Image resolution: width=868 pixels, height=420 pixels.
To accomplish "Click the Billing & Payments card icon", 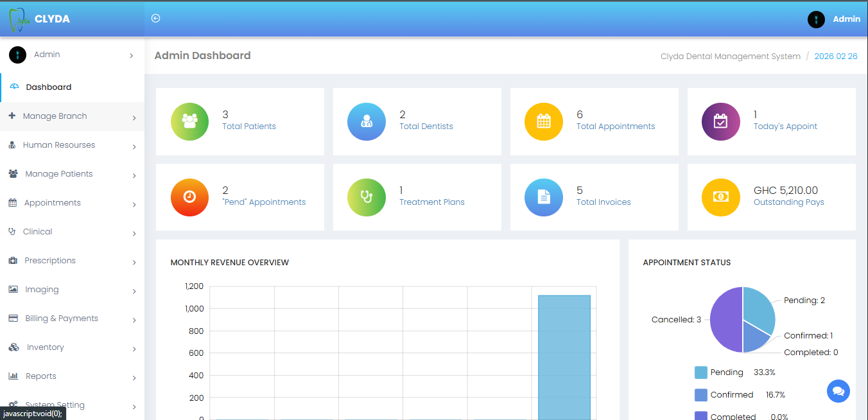I will pyautogui.click(x=13, y=319).
